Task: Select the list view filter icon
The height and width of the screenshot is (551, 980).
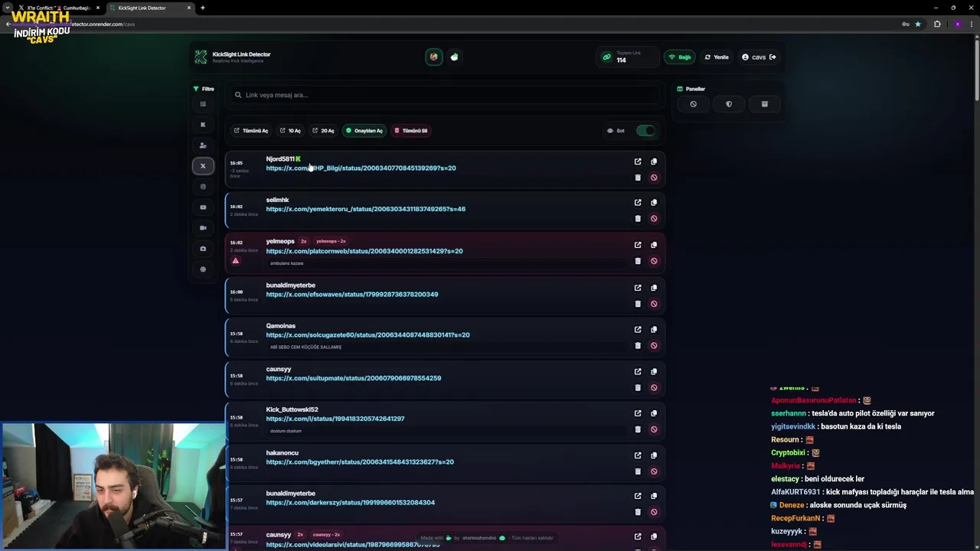Action: tap(203, 104)
